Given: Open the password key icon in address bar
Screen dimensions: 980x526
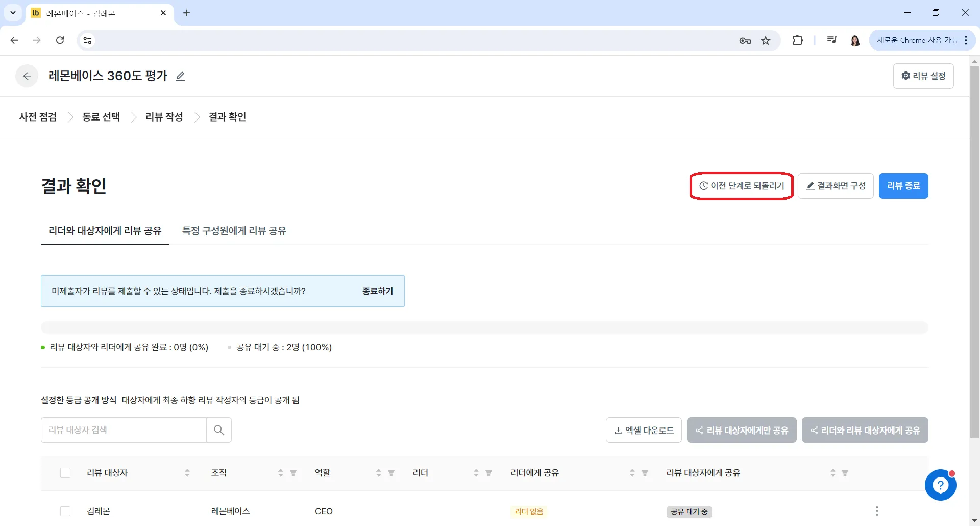Looking at the screenshot, I should (x=745, y=41).
